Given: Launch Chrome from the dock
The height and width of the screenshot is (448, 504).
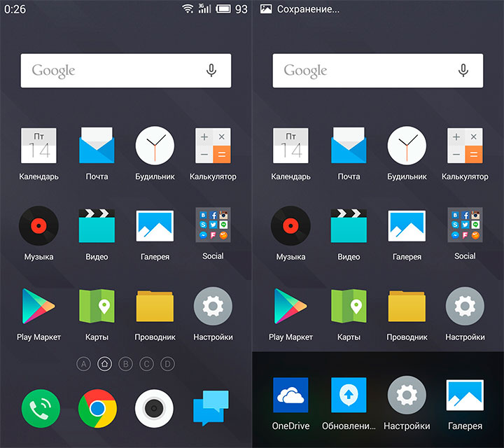Looking at the screenshot, I should pos(97,409).
